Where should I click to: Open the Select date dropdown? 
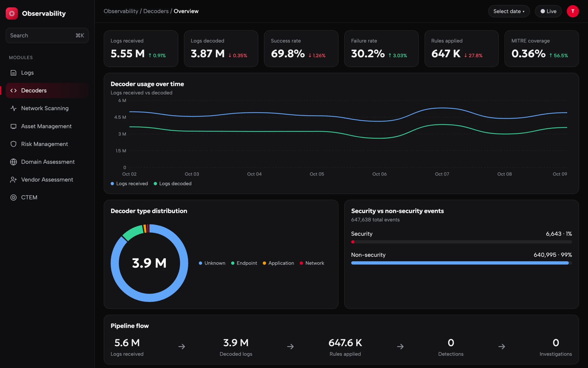(509, 11)
